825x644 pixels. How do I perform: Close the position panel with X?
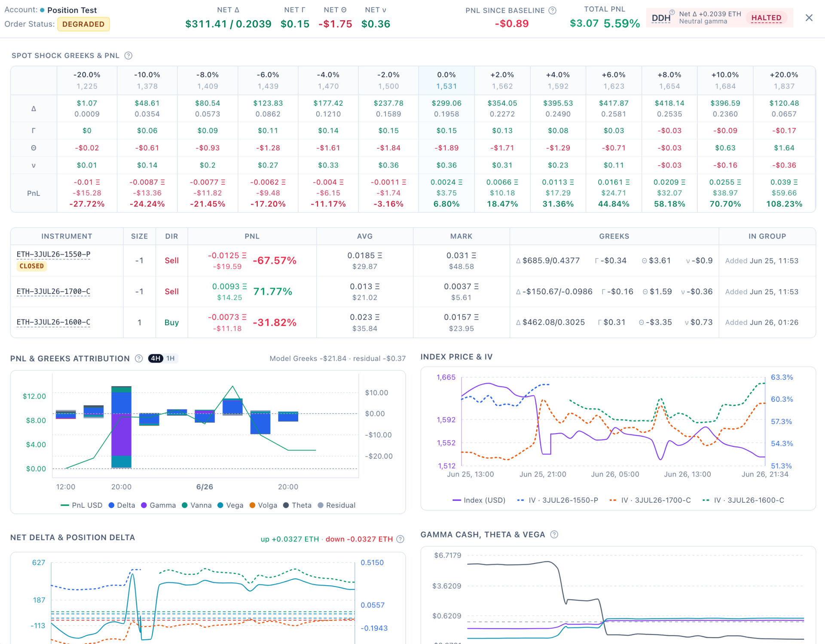809,18
